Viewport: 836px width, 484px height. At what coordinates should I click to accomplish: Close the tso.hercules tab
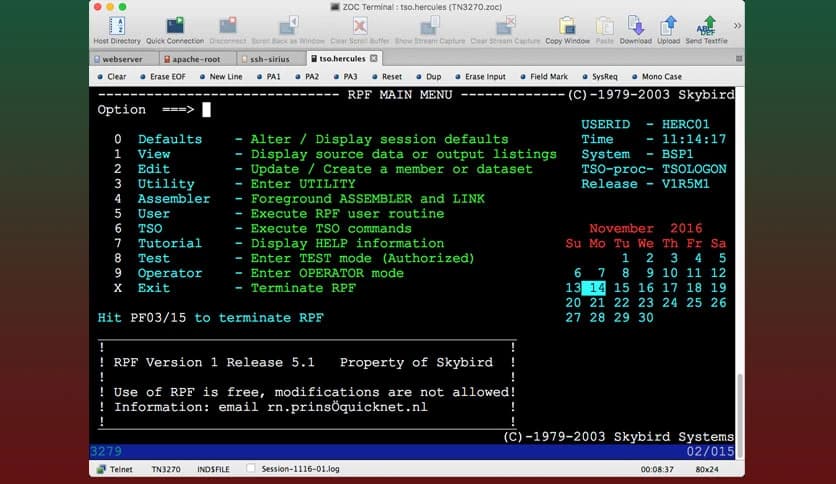(x=374, y=58)
